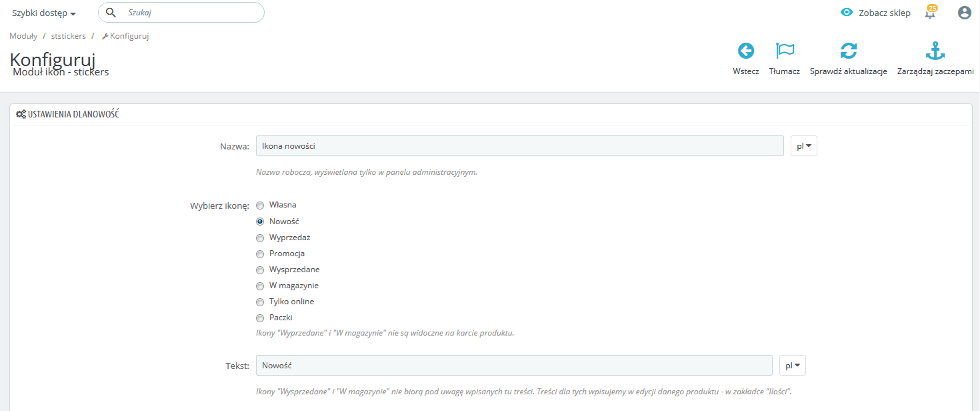Open Zarządzaj zaczepami anchor icon
The width and height of the screenshot is (980, 411).
coord(935,51)
